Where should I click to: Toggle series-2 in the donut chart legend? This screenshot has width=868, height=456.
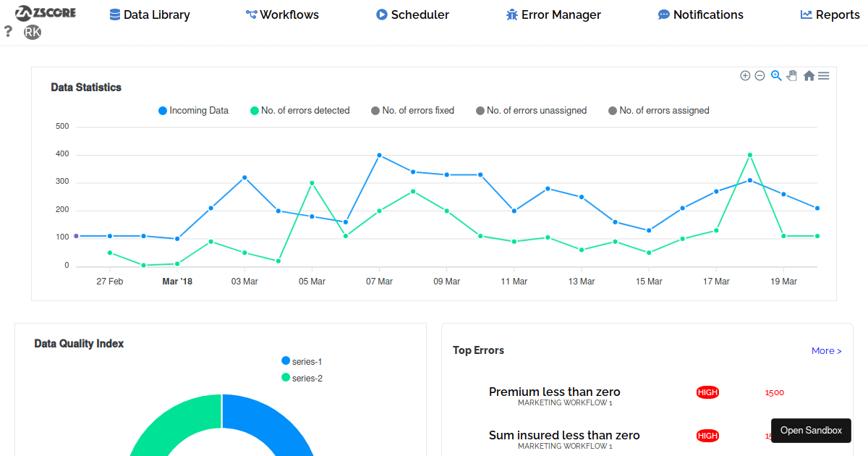304,378
